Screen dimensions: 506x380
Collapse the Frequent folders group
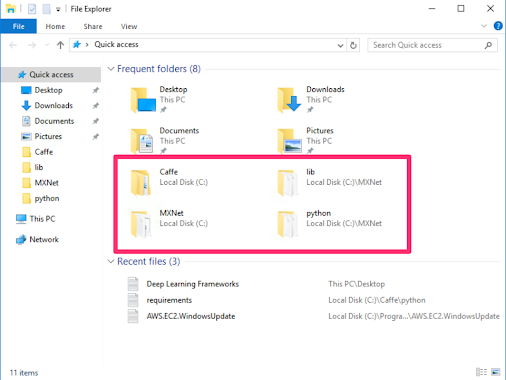coord(111,69)
